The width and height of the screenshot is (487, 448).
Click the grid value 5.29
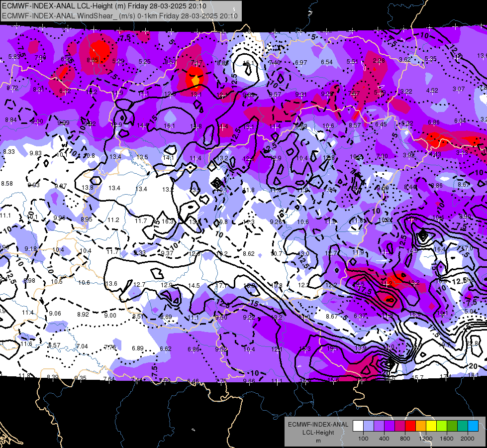(x=118, y=61)
